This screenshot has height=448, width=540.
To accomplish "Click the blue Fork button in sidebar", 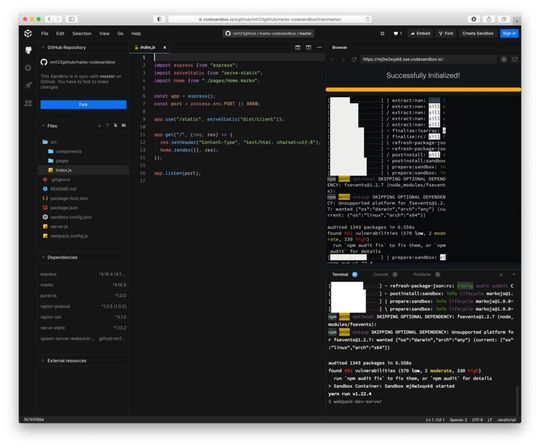I will coord(83,105).
